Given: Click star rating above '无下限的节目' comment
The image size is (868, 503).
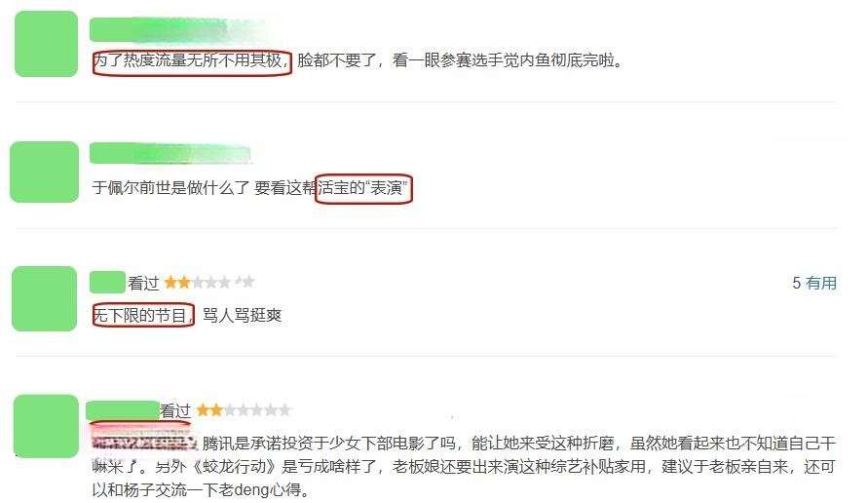Looking at the screenshot, I should [x=209, y=283].
